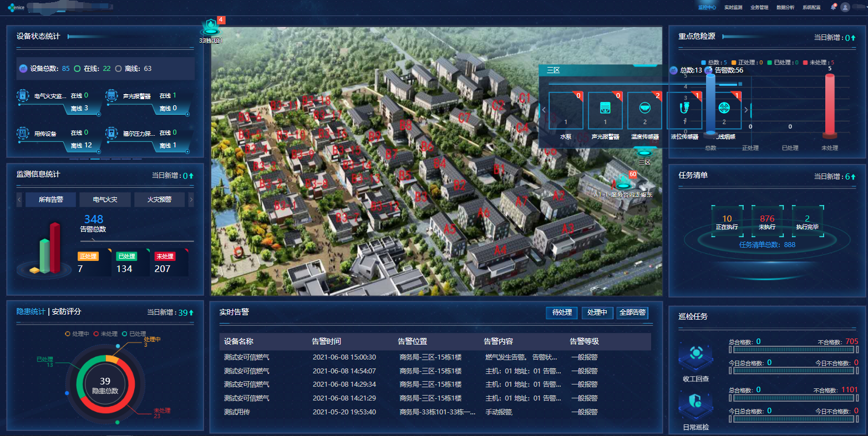Click the 三区 map marker below the popup
This screenshot has height=436, width=868.
click(644, 152)
